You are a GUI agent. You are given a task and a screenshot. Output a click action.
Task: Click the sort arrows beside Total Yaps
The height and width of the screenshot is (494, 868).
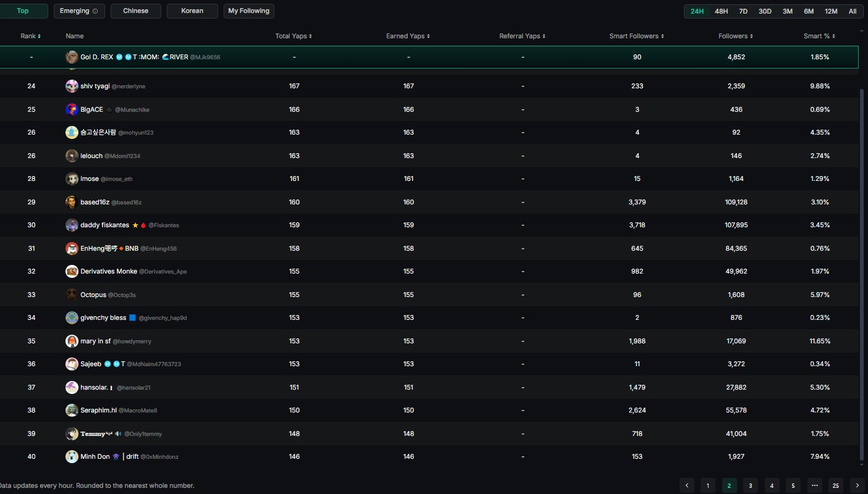(x=310, y=36)
